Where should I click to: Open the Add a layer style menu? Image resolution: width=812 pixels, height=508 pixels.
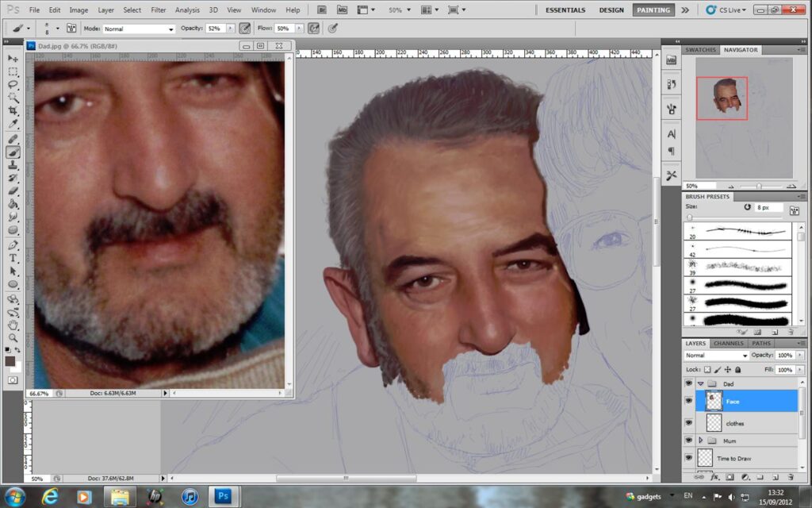tap(714, 477)
